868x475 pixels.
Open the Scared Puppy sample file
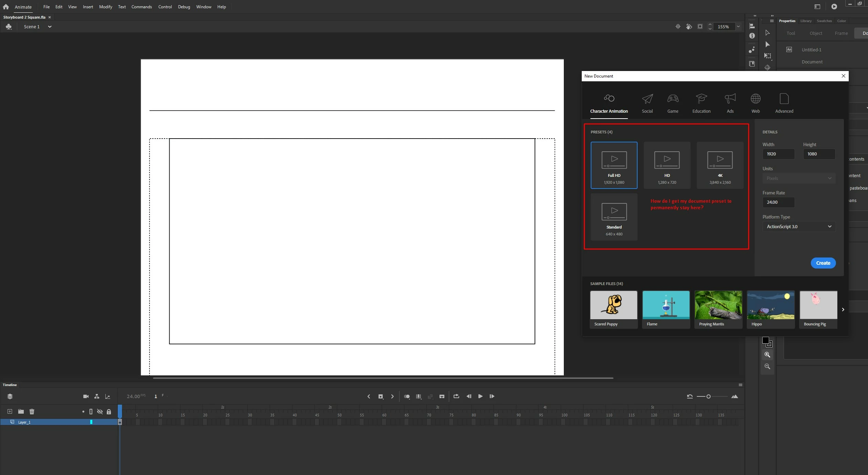click(613, 309)
